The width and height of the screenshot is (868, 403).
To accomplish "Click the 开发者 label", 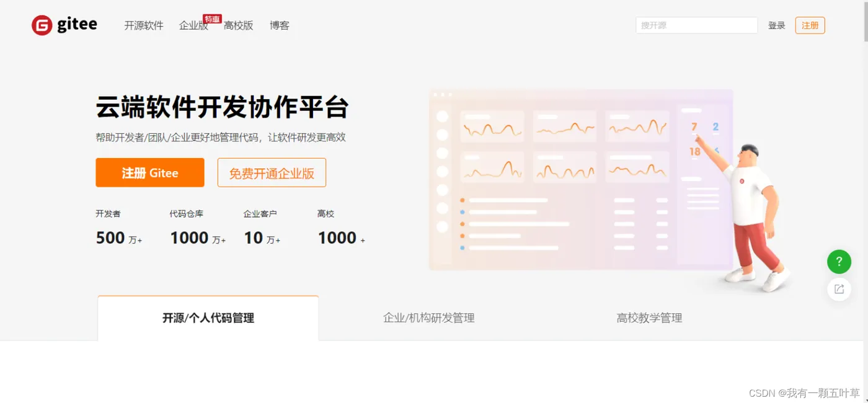I will (x=108, y=214).
